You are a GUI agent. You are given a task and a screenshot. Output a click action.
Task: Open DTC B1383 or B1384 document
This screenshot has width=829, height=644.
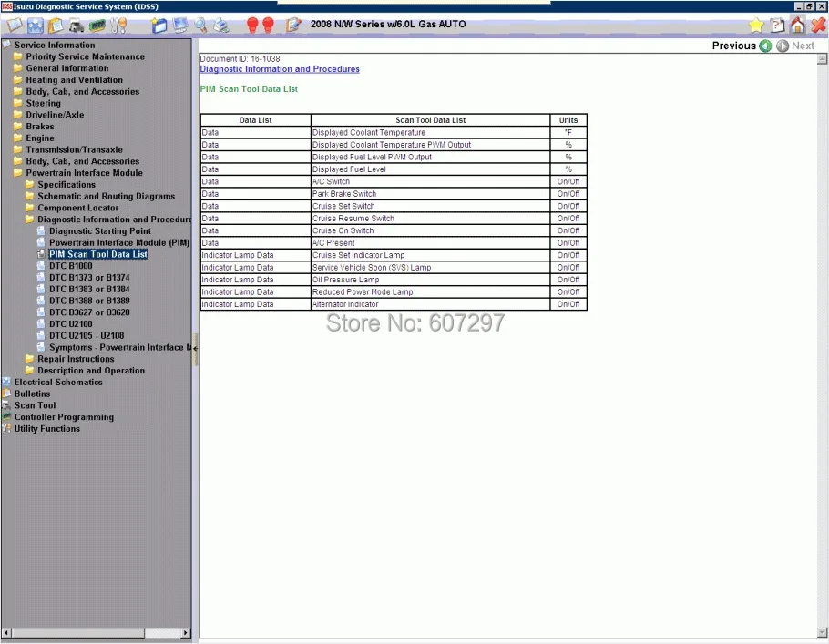coord(89,290)
